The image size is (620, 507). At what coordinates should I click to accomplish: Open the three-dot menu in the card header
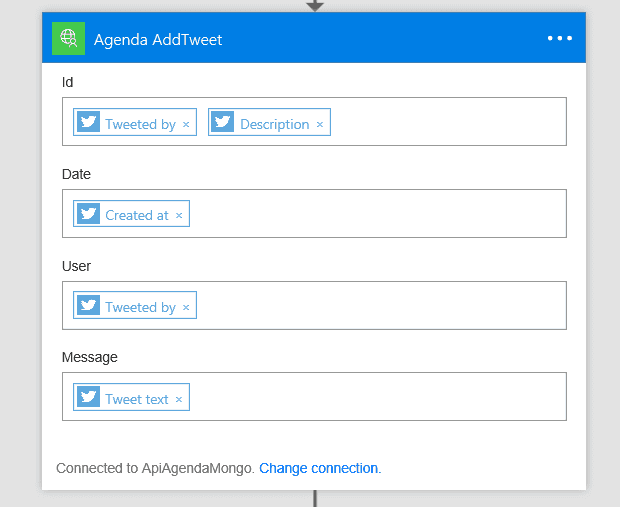click(x=560, y=38)
